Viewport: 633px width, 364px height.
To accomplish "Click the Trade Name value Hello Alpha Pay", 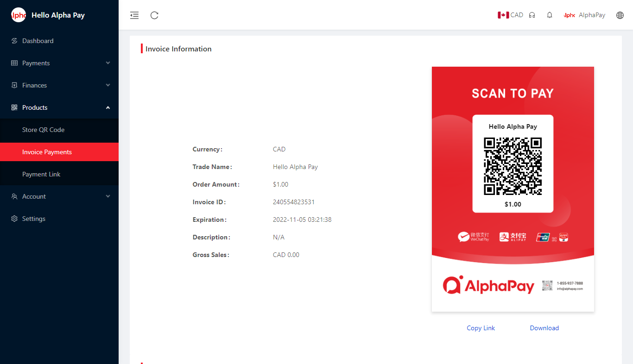I will tap(295, 167).
